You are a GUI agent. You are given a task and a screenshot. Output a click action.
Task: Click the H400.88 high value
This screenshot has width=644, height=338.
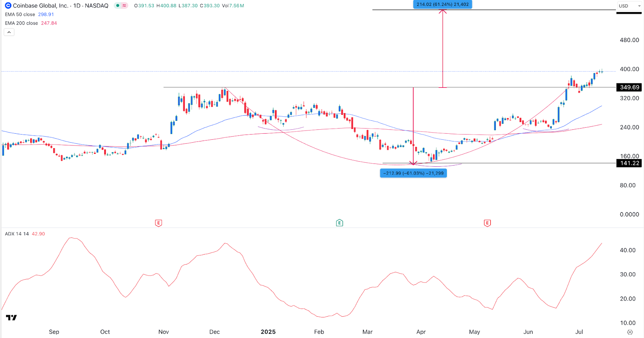(x=166, y=6)
